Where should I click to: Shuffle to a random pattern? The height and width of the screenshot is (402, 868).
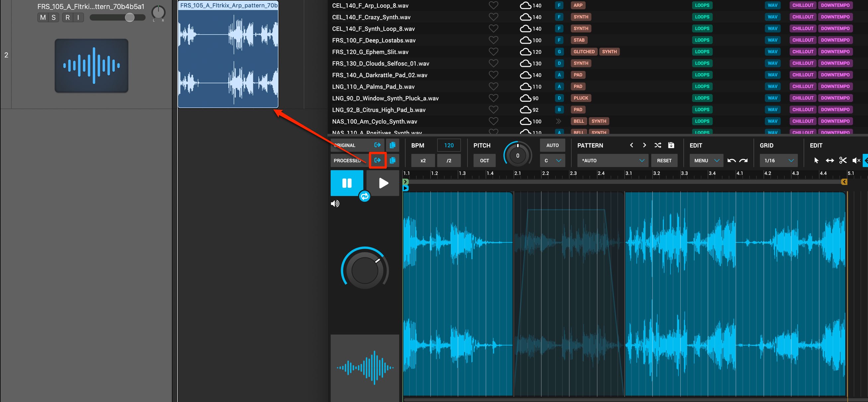click(658, 145)
